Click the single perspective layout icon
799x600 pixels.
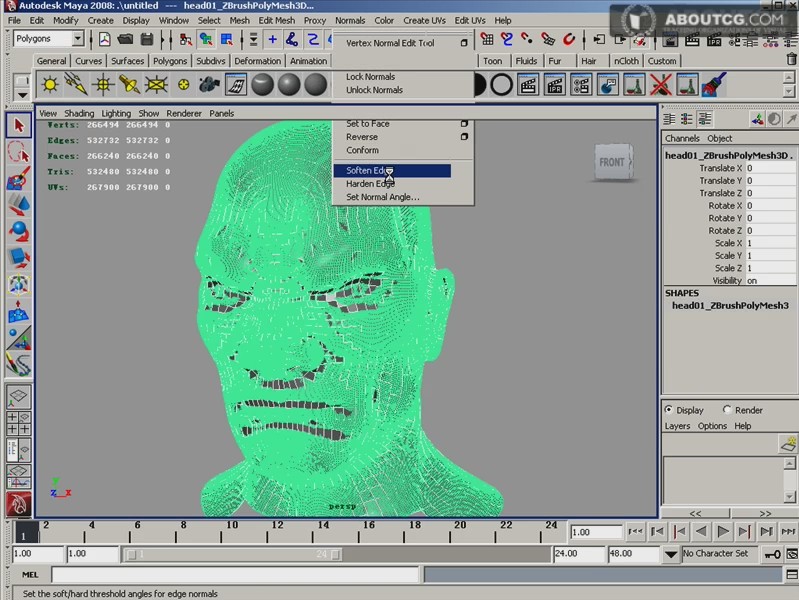(18, 396)
